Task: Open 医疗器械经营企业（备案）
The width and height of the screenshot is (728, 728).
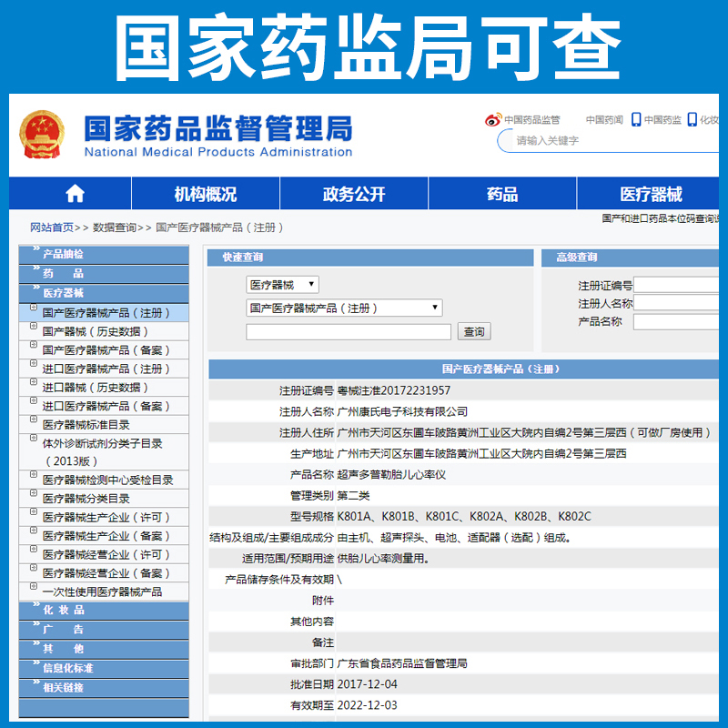Action: tap(106, 573)
